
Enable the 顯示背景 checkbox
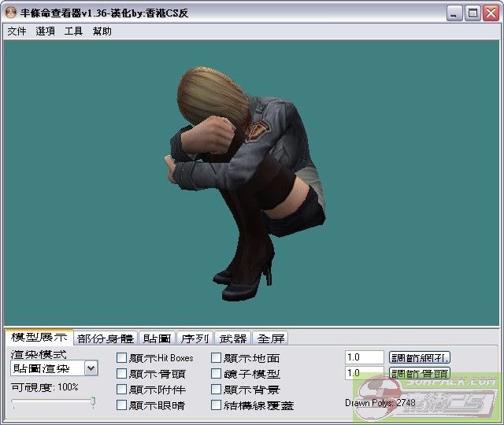point(216,389)
